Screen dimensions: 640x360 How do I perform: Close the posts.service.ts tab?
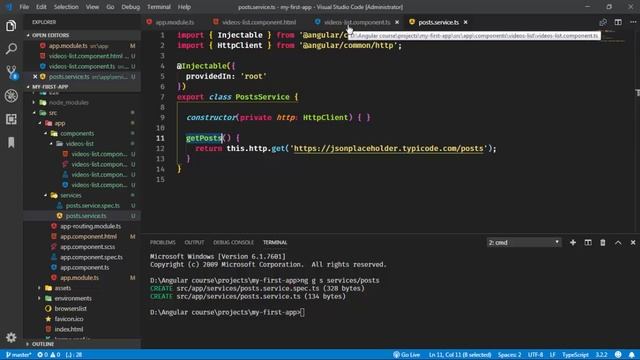(x=465, y=22)
